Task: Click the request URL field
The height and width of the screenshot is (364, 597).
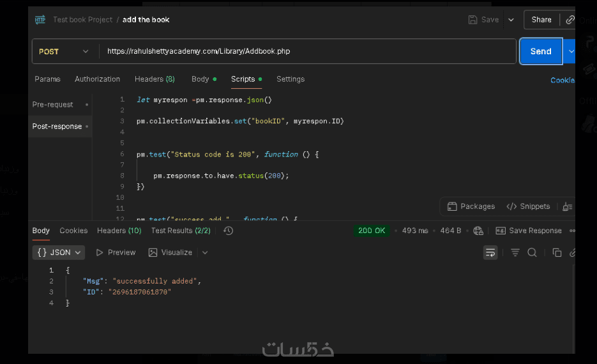Action: 306,52
